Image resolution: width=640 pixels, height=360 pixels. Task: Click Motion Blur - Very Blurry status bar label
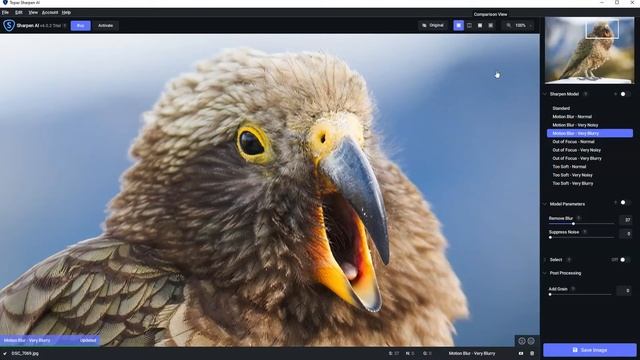tap(472, 353)
